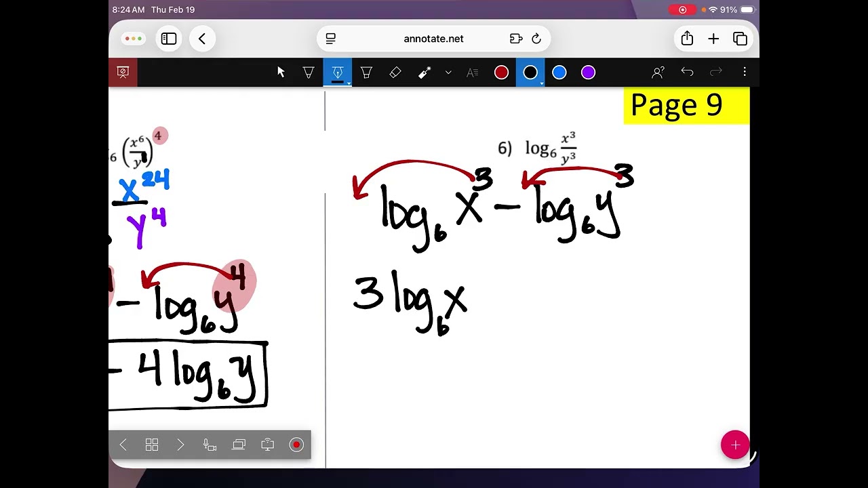Show the Safari tab overview
The image size is (868, 488).
(740, 39)
